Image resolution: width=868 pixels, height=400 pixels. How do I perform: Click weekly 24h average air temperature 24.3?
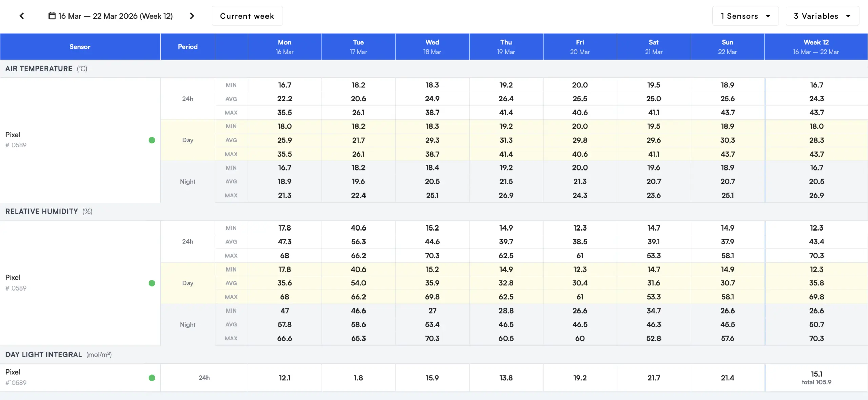[x=816, y=99]
